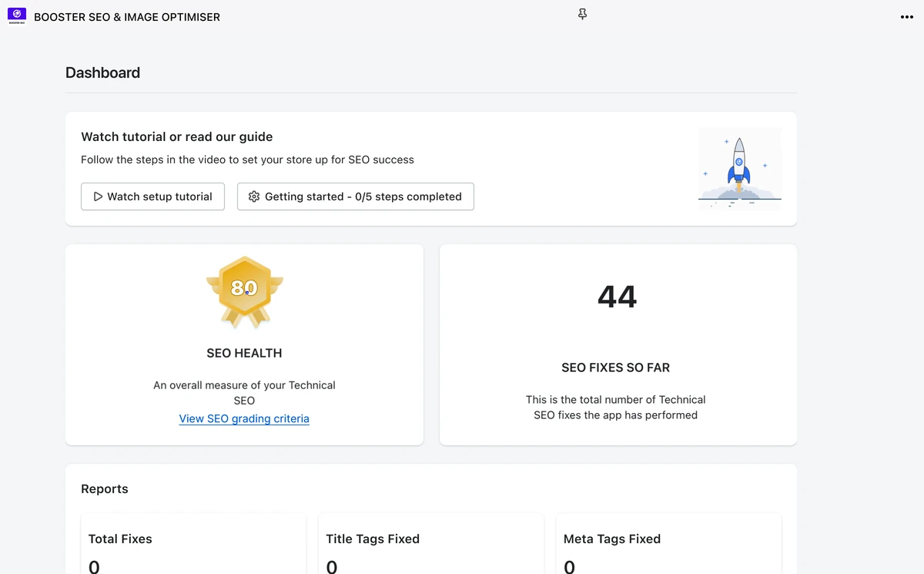
Task: Click the SEO FIXES SO FAR label
Action: [x=616, y=368]
